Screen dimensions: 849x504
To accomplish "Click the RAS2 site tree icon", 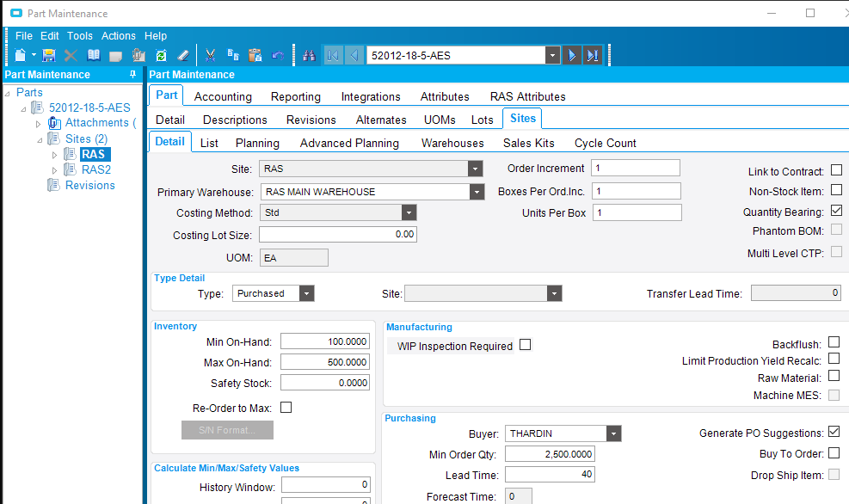I will point(70,169).
